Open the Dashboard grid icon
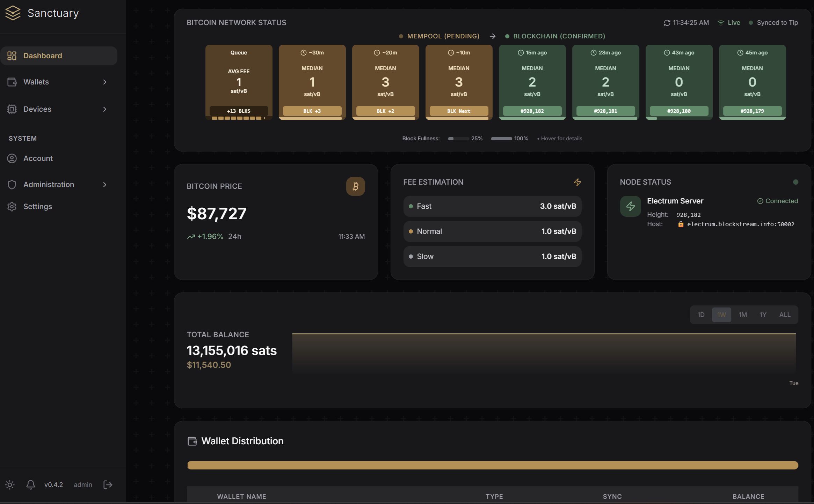 click(x=12, y=56)
